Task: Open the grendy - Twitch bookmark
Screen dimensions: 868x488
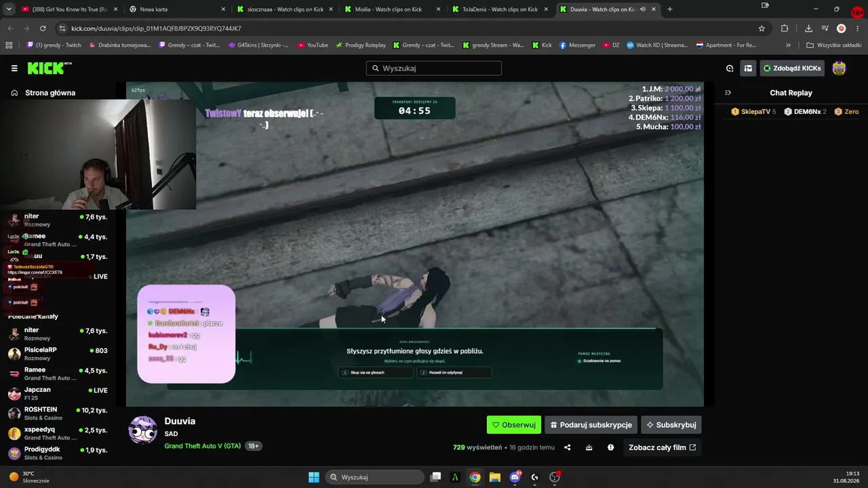Action: pyautogui.click(x=54, y=45)
